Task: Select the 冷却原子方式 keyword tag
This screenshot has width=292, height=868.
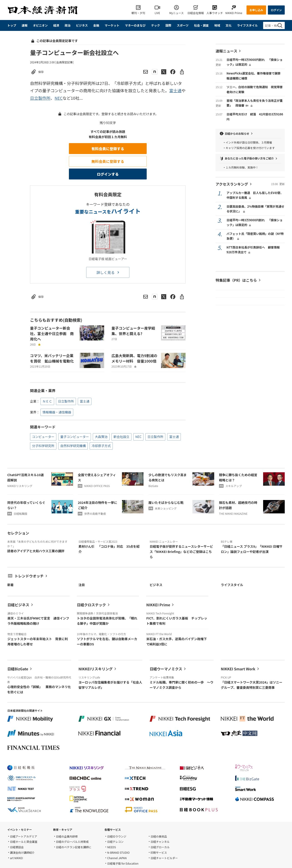Action: pos(101,446)
